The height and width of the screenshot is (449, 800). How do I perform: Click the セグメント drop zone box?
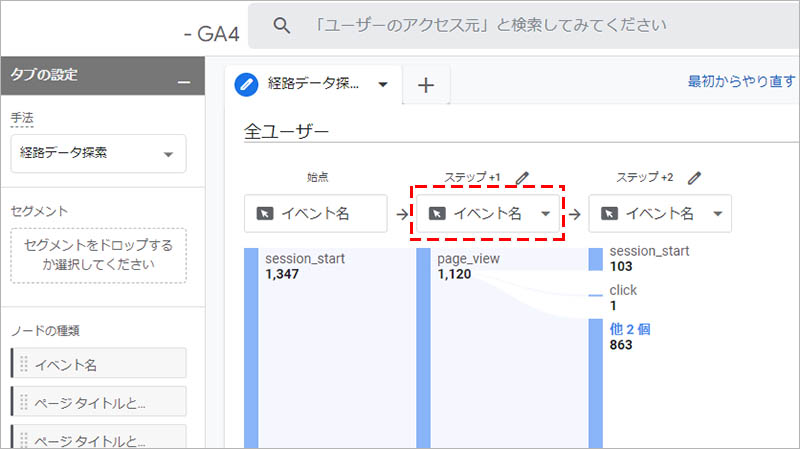click(98, 256)
